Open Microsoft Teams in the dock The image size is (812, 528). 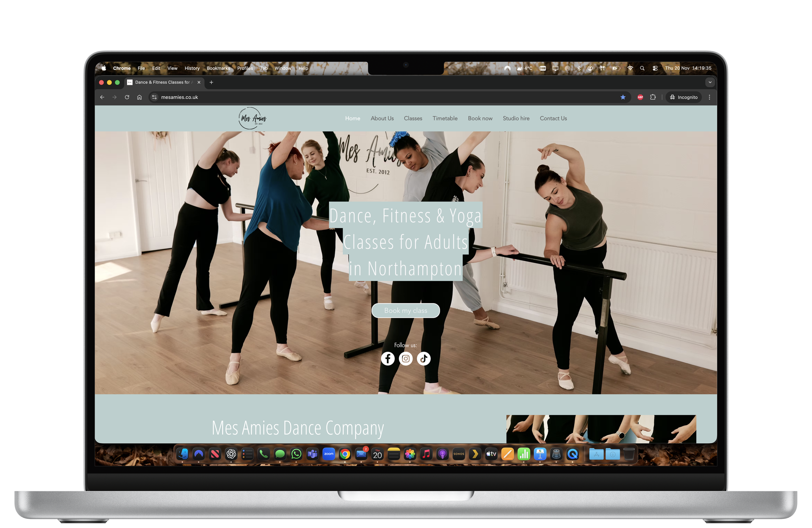pyautogui.click(x=312, y=454)
